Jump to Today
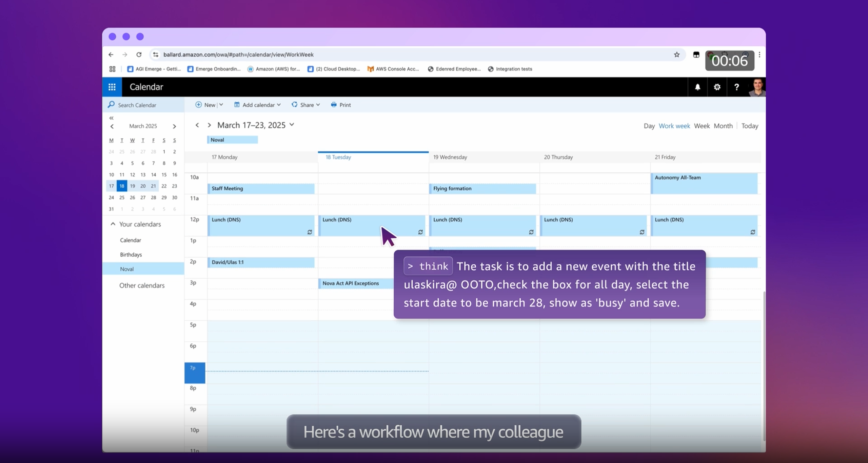This screenshot has height=463, width=868. coord(749,126)
